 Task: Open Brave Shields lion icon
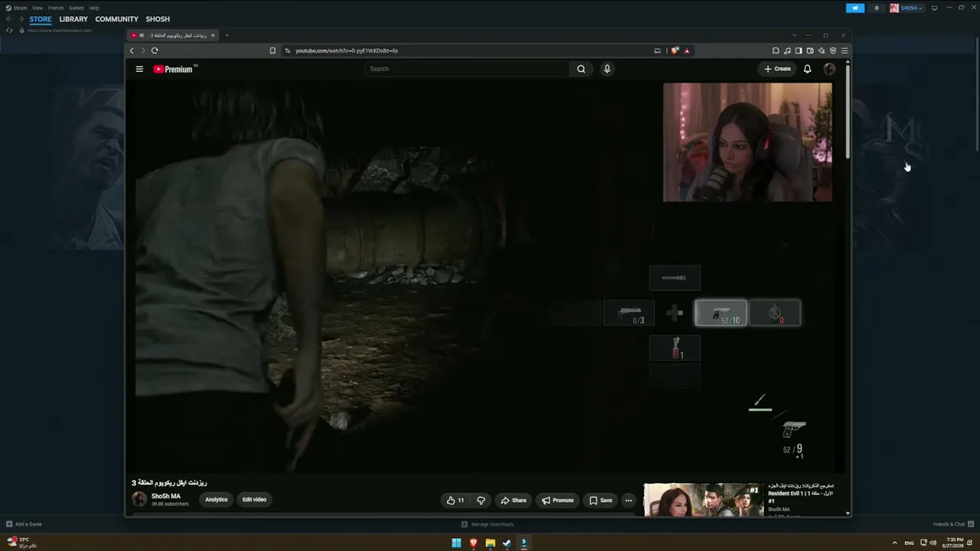pyautogui.click(x=675, y=51)
